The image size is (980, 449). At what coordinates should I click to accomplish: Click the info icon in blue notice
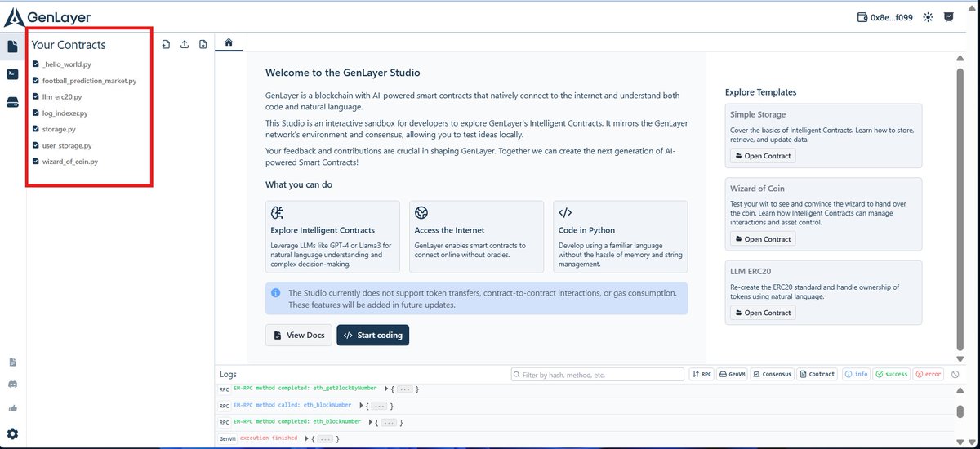pos(276,293)
